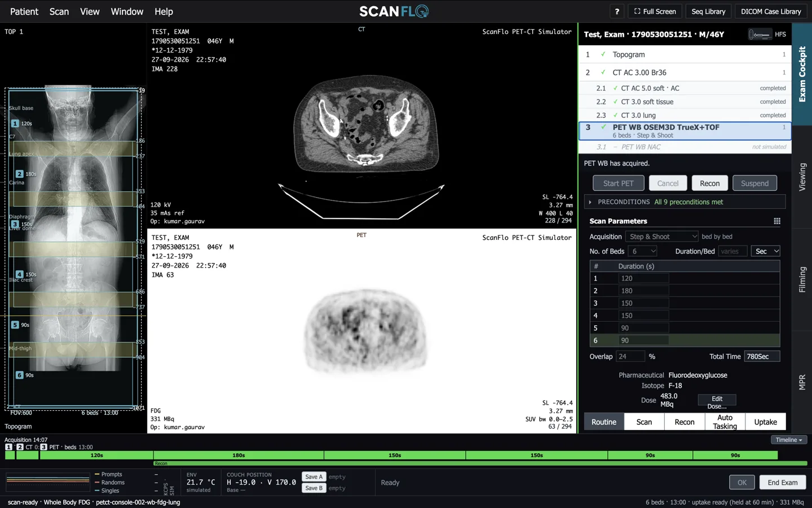This screenshot has height=508, width=812.
Task: Switch to the Recon parameters tab
Action: (685, 422)
